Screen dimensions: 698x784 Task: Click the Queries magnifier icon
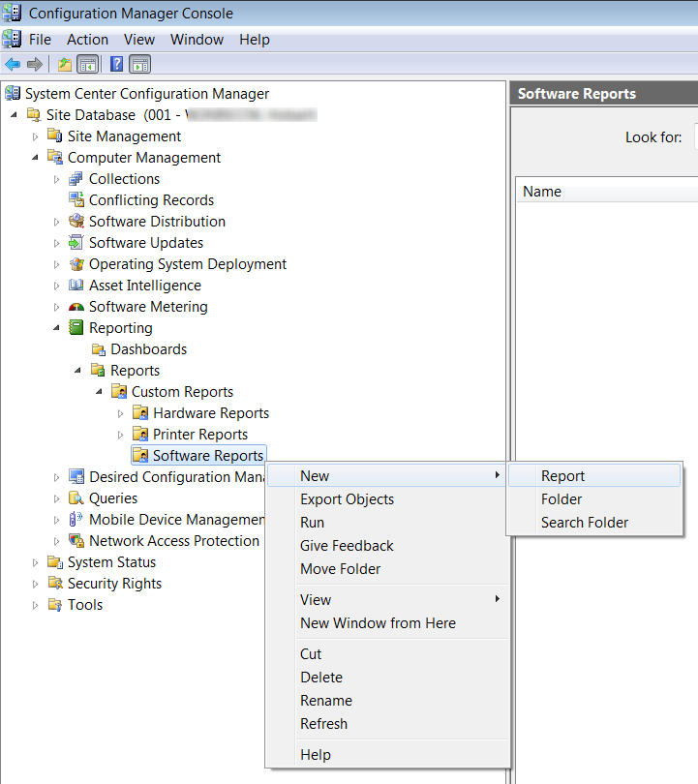76,498
